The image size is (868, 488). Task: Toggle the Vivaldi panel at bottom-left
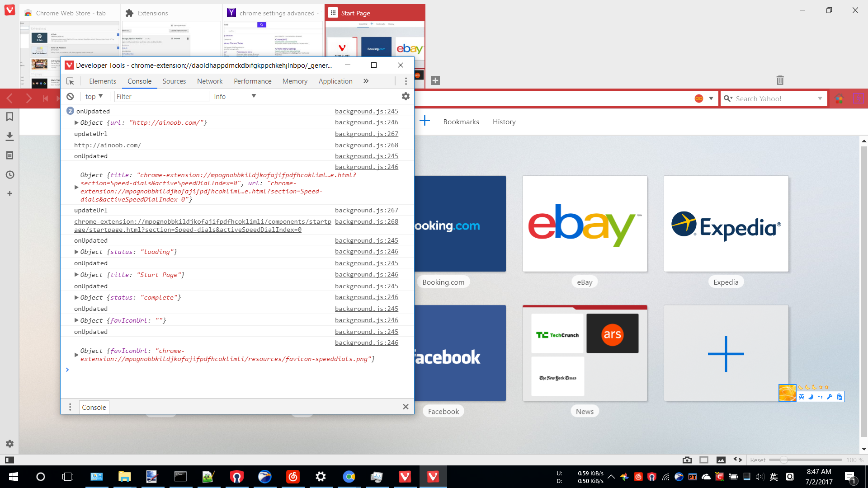point(9,460)
